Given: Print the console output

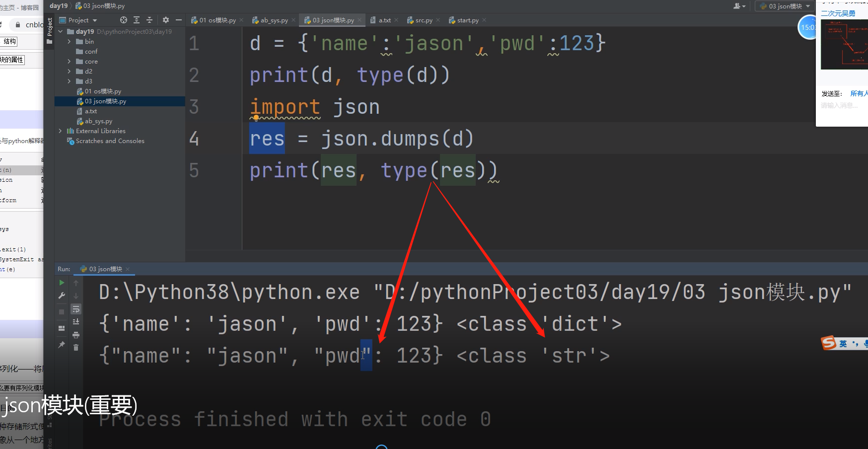Looking at the screenshot, I should coord(76,335).
